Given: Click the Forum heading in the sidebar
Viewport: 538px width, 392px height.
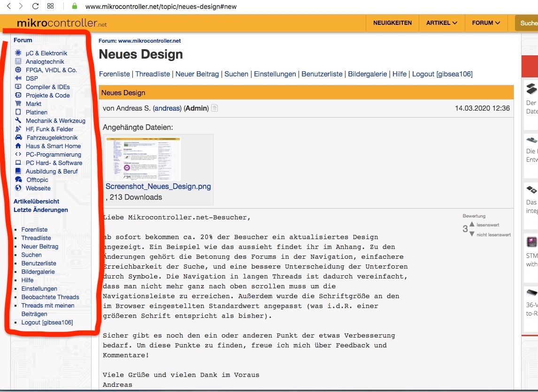Looking at the screenshot, I should (x=23, y=40).
